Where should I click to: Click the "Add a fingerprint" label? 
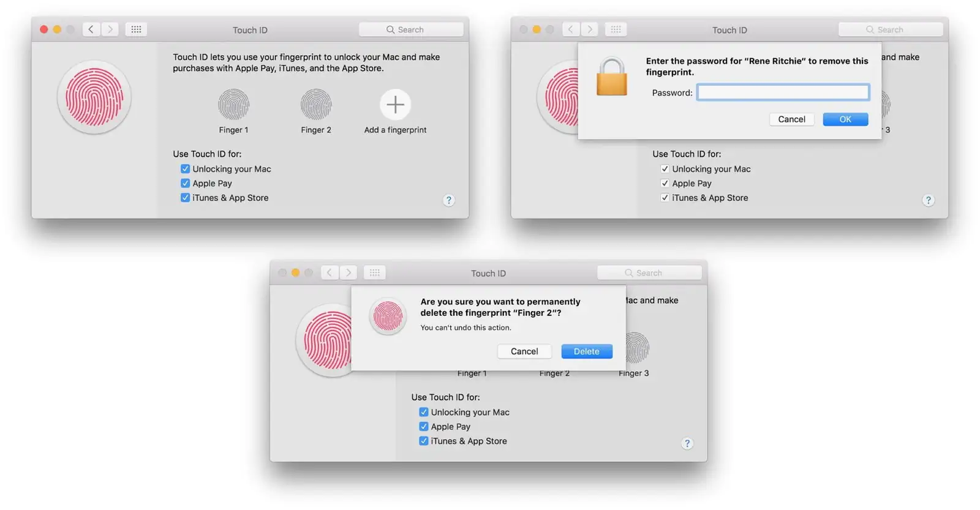point(395,130)
